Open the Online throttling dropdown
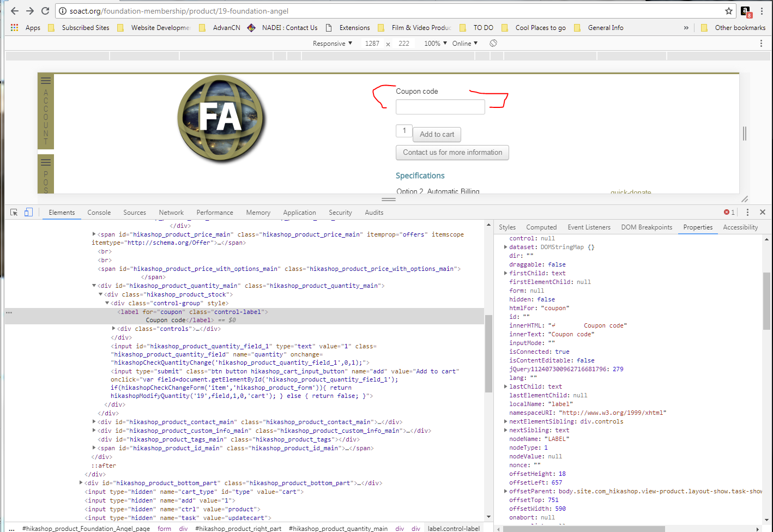 click(464, 44)
